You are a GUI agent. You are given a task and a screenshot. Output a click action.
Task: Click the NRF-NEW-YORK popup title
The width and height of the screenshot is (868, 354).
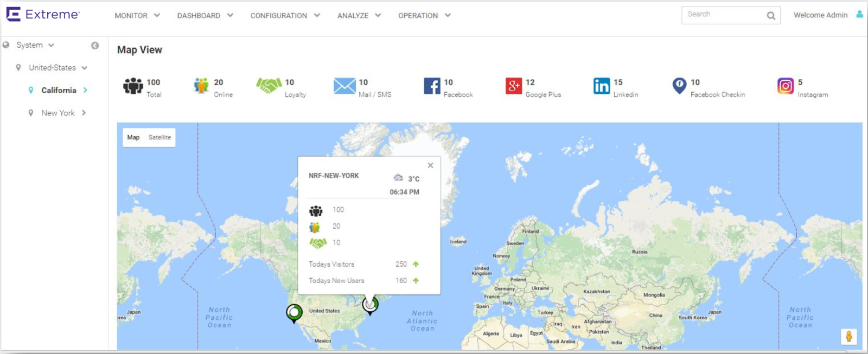point(334,176)
